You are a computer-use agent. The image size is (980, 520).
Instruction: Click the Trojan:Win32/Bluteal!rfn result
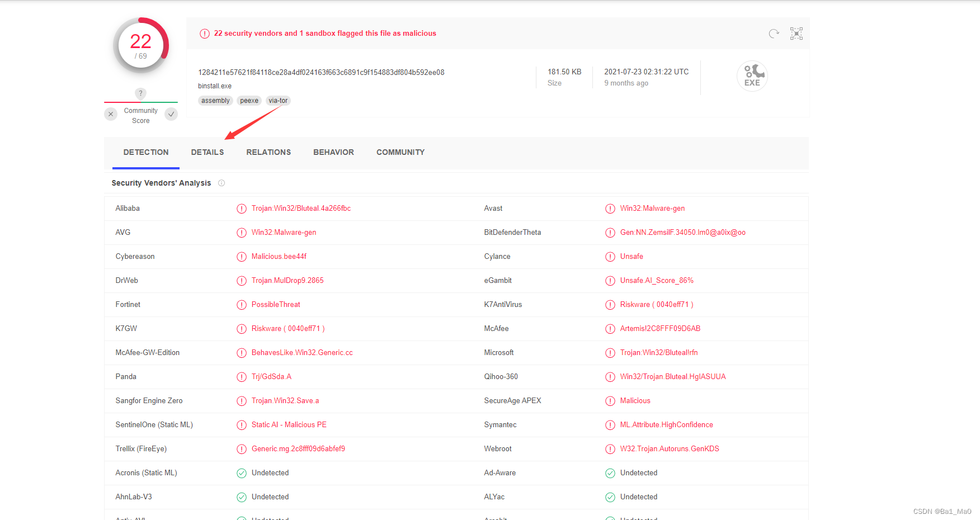[x=659, y=352]
